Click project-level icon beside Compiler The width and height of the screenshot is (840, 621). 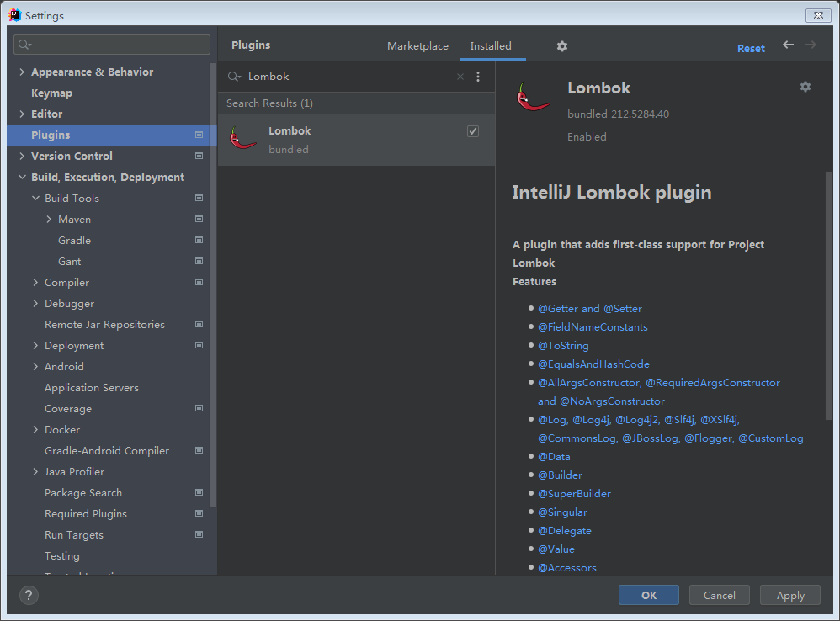199,282
